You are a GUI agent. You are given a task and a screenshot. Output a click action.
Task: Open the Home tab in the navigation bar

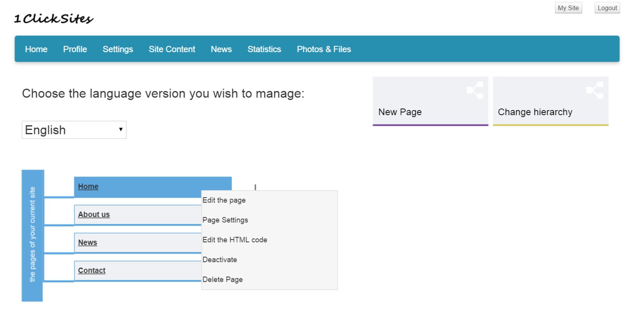(x=36, y=49)
